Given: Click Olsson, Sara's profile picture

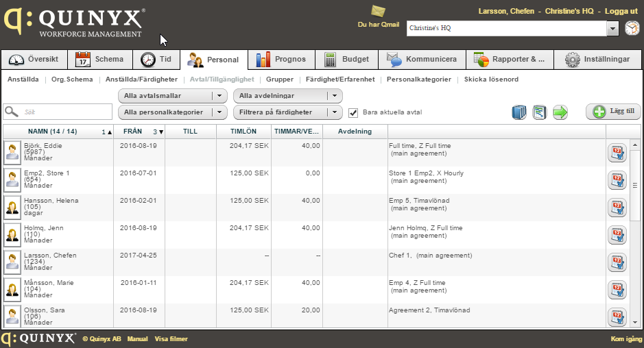Looking at the screenshot, I should click(x=12, y=316).
